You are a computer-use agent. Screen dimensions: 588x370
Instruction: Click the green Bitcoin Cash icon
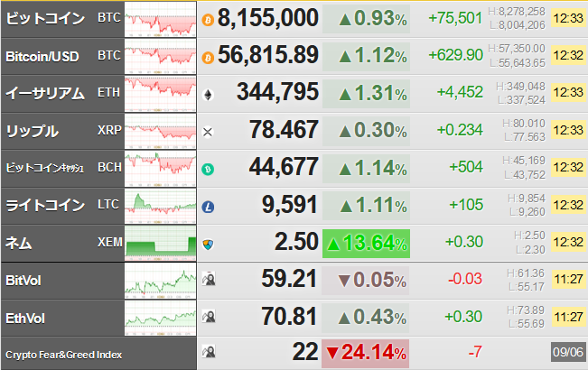[208, 170]
